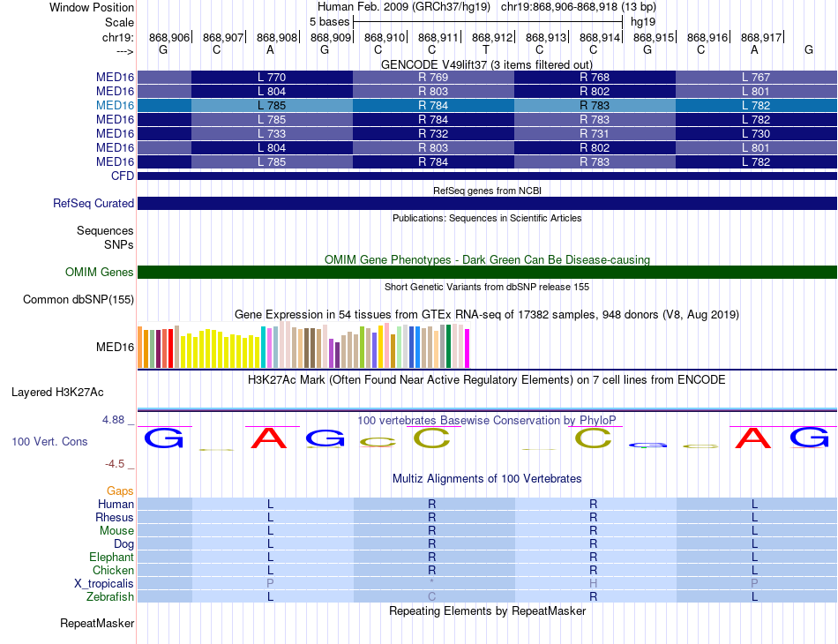Click the 5 bases scale label
The height and width of the screenshot is (644, 838).
tap(329, 22)
